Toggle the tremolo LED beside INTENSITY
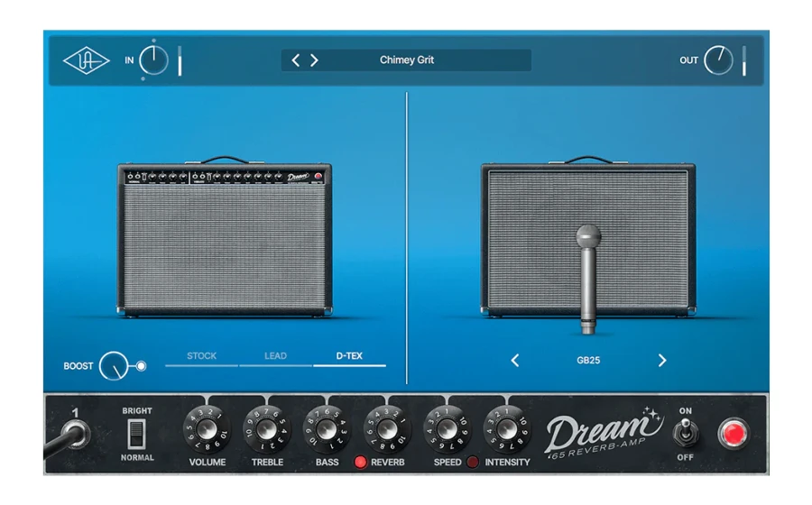812x505 pixels. pyautogui.click(x=472, y=462)
